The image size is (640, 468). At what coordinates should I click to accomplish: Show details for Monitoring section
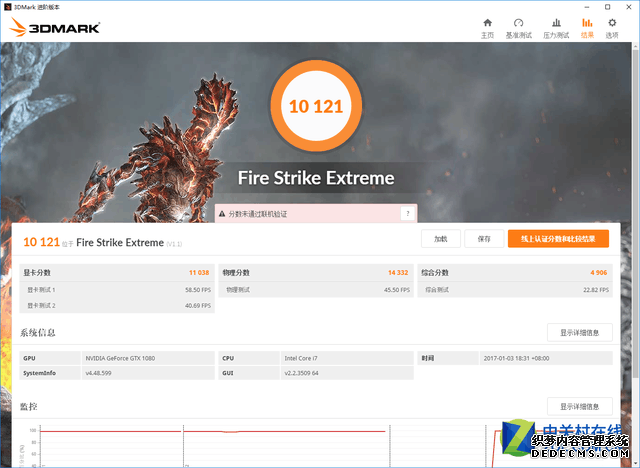pos(580,406)
